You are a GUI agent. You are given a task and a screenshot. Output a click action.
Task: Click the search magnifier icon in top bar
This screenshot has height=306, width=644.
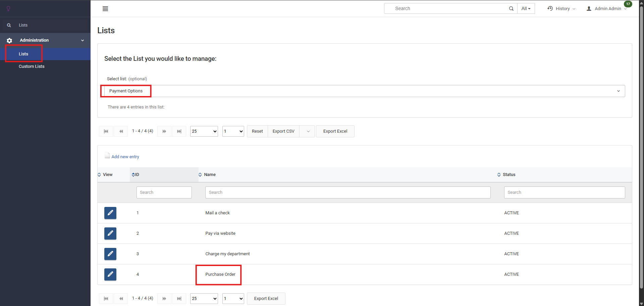point(511,9)
